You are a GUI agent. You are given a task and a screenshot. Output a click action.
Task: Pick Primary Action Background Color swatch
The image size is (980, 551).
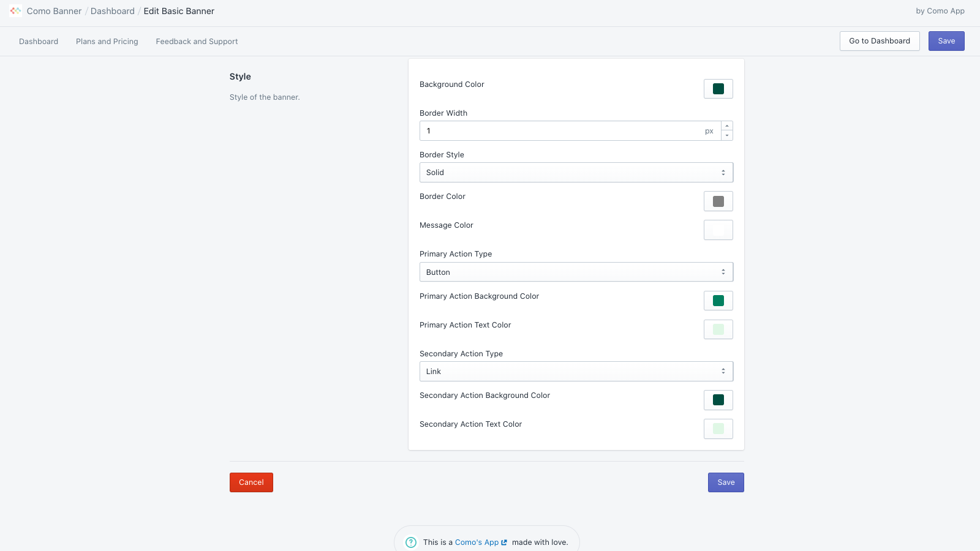[718, 301]
